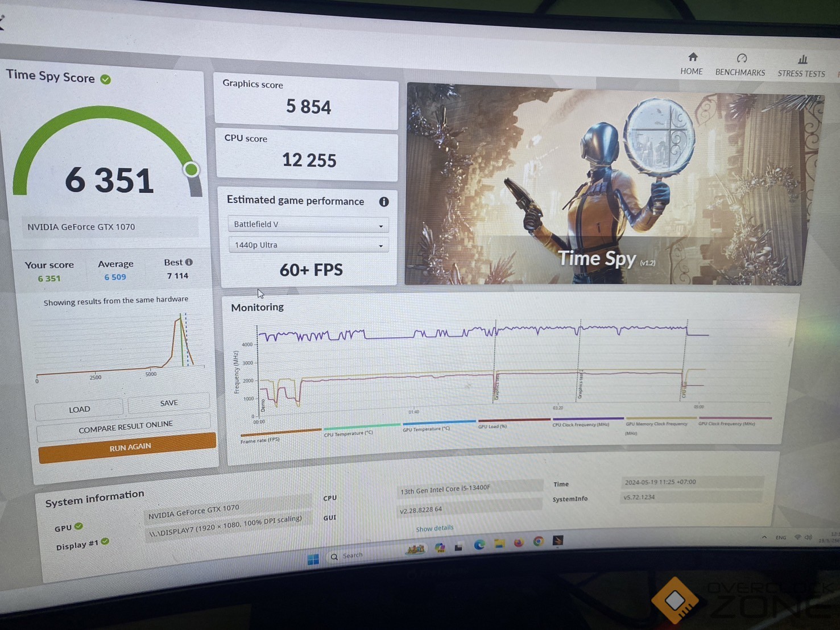Toggle the CPU Temperature legend line
The height and width of the screenshot is (630, 840).
348,434
